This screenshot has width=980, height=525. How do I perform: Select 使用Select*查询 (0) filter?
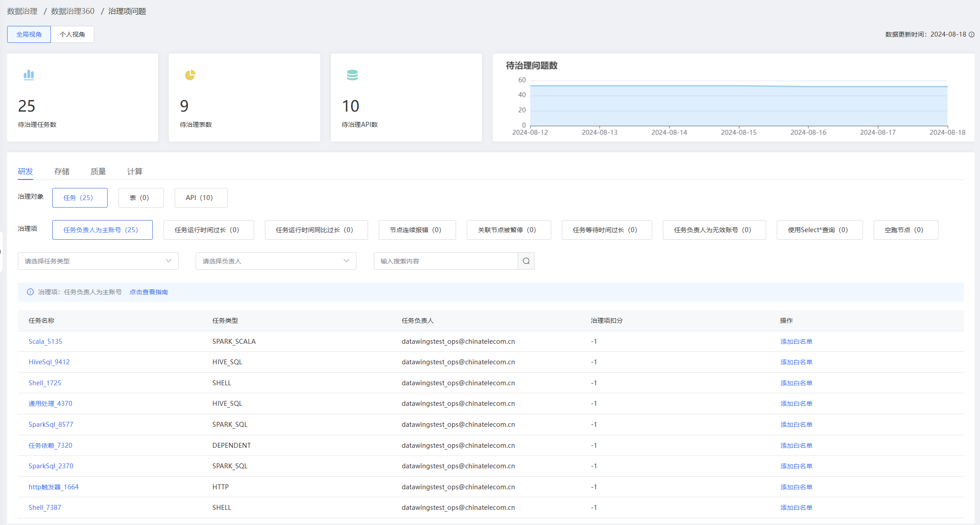click(x=820, y=230)
